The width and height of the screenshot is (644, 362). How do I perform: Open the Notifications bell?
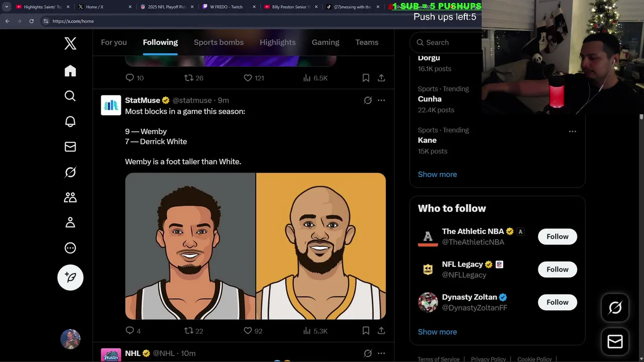coord(70,121)
